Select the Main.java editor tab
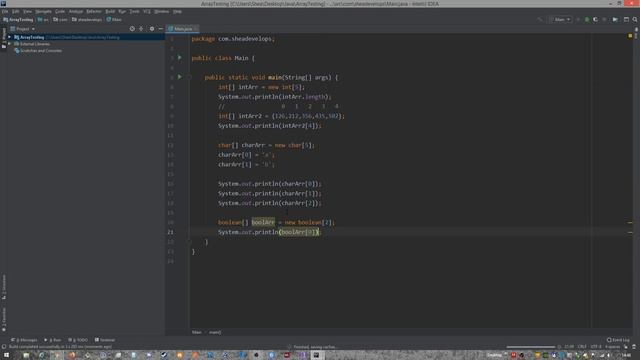The width and height of the screenshot is (640, 360). point(182,29)
